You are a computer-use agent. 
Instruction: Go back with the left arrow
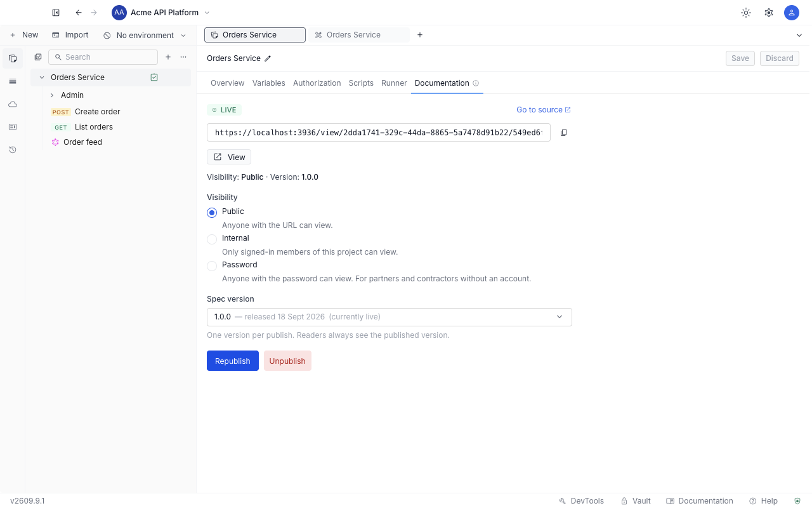[79, 13]
